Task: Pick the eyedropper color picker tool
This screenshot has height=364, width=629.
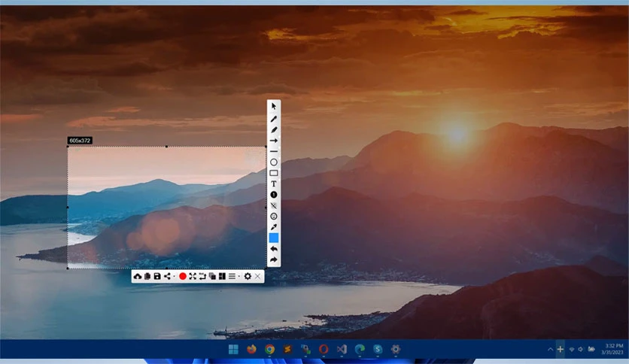Action: [x=274, y=227]
